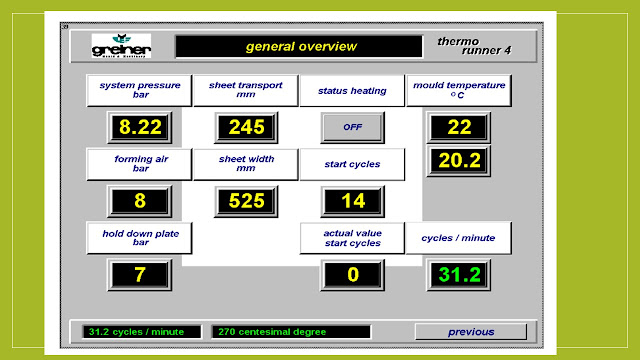Click the sheet transport mm label
Viewport: 640px width, 360px height.
[246, 90]
